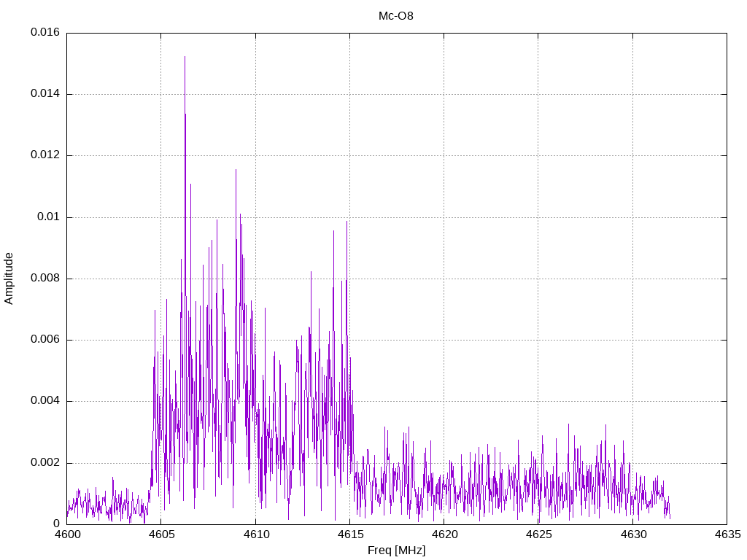Select the 4620 x-axis tick label
The image size is (747, 560).
(x=444, y=534)
